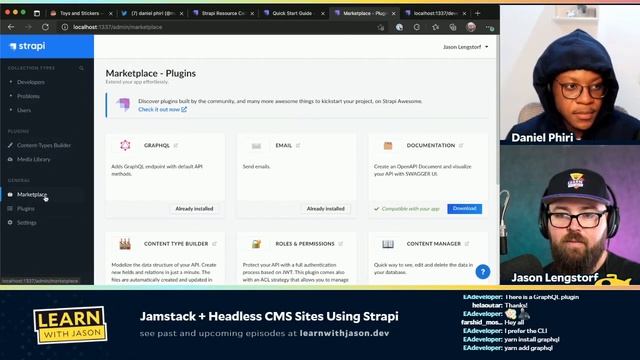Screen dimensions: 640x360
Task: Reload the page with browser refresh icon
Action: pyautogui.click(x=45, y=27)
